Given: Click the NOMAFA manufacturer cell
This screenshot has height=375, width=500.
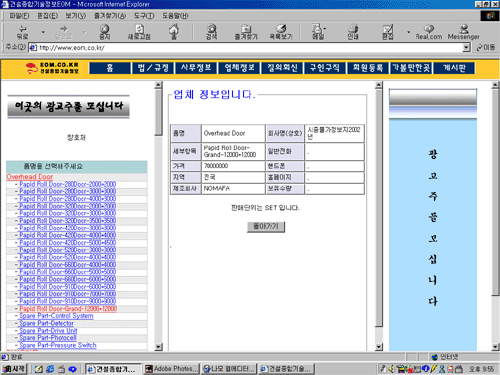Looking at the screenshot, I should [233, 189].
